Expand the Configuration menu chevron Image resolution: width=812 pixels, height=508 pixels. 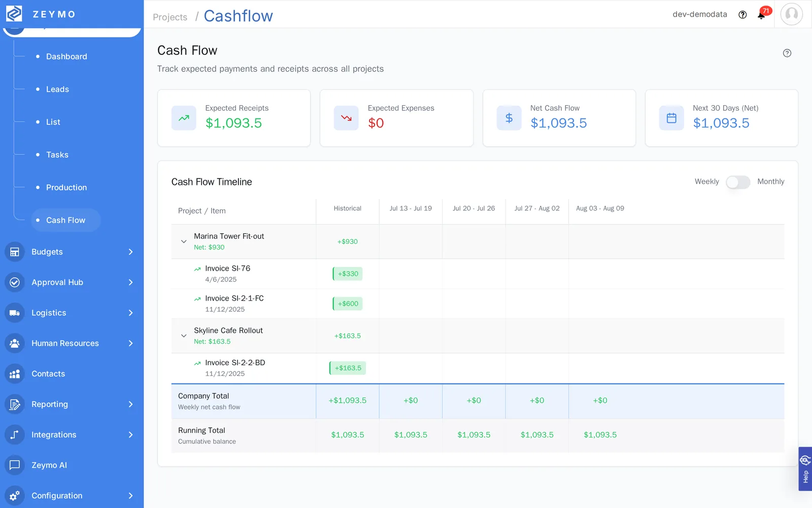(130, 496)
